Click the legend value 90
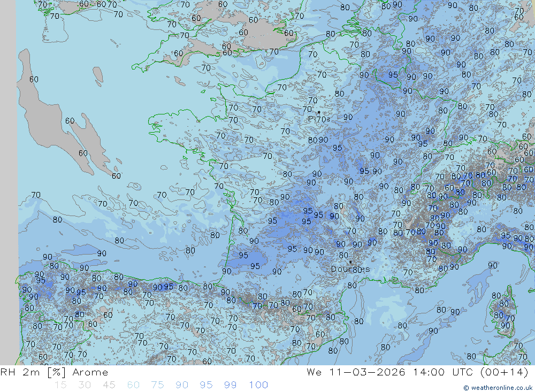Viewport: 535px width, 392px height. click(x=181, y=385)
